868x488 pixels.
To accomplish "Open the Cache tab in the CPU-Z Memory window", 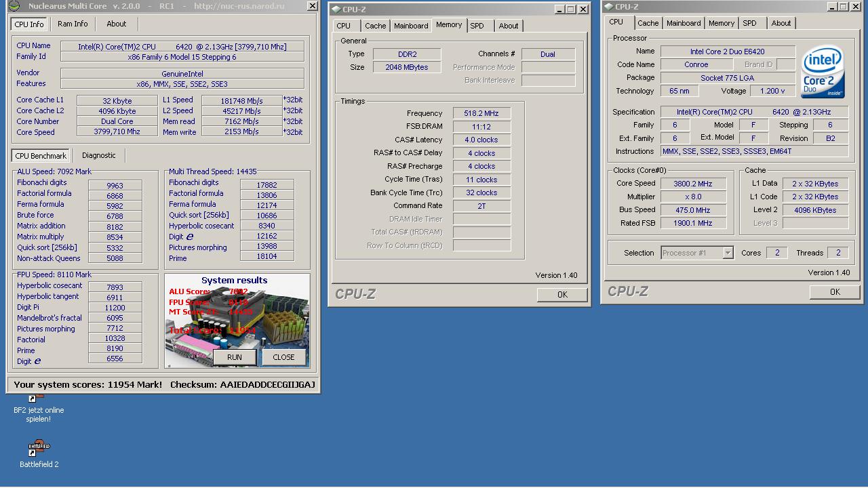I will pyautogui.click(x=375, y=26).
